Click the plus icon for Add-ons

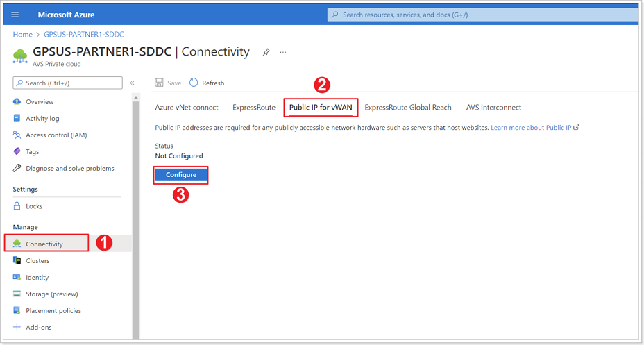pyautogui.click(x=17, y=328)
